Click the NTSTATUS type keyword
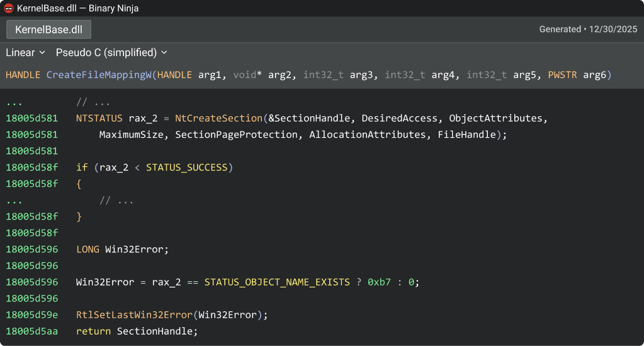644x346 pixels. click(99, 118)
